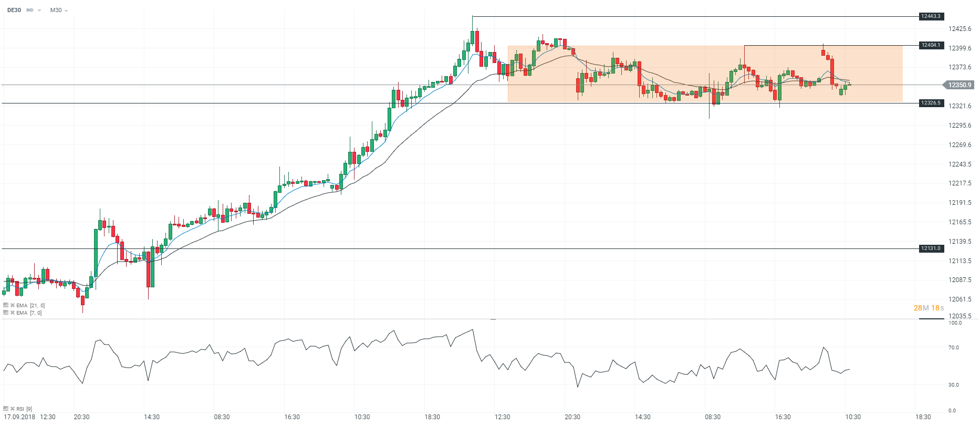
Task: Click the DE30 symbol name
Action: pos(14,10)
